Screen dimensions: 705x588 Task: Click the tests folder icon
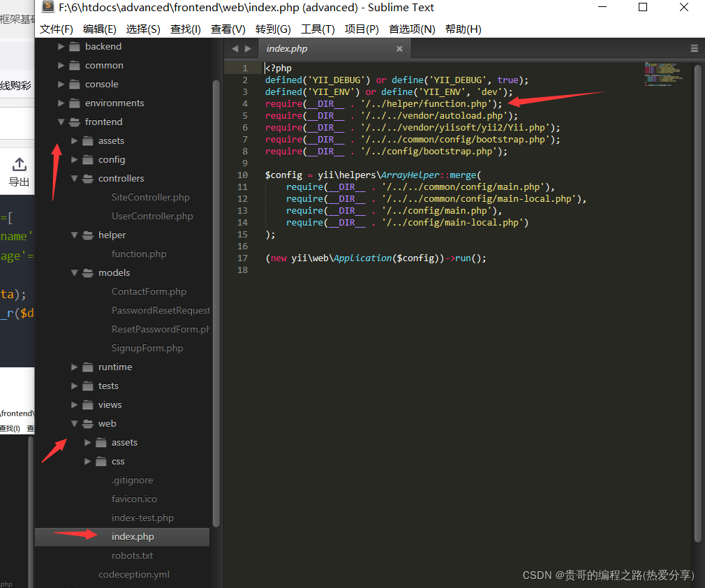(88, 386)
